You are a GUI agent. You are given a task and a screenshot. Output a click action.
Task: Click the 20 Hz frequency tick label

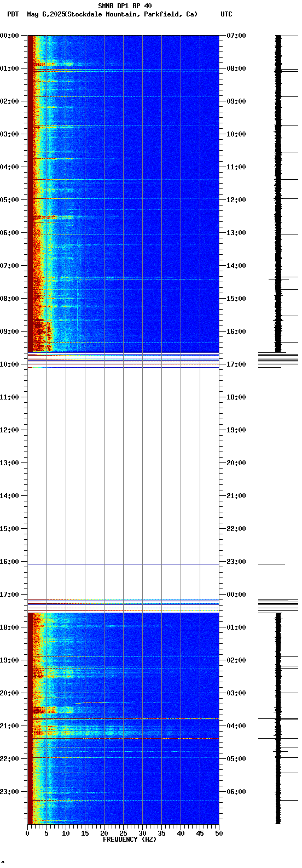104,833
